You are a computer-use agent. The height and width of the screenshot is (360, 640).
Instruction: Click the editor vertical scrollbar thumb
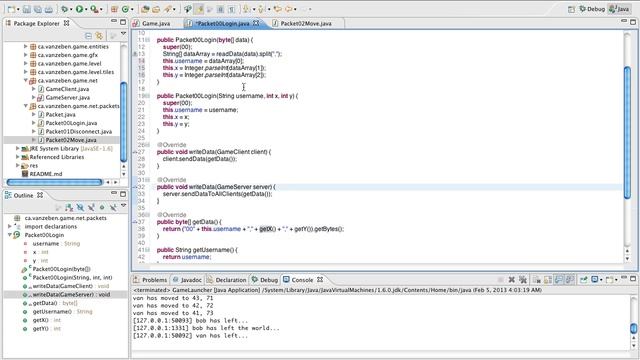[627, 133]
